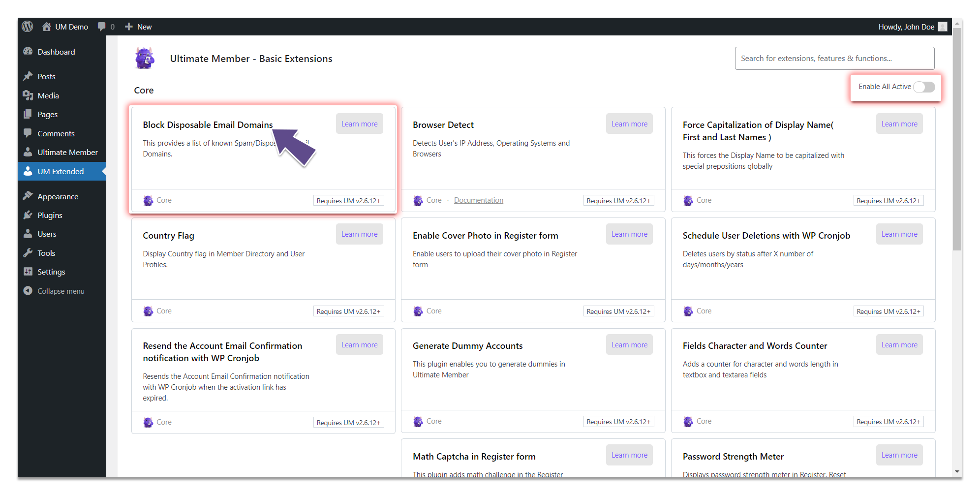Open John Doe's avatar thumbnail
Image resolution: width=980 pixels, height=495 pixels.
[x=943, y=27]
